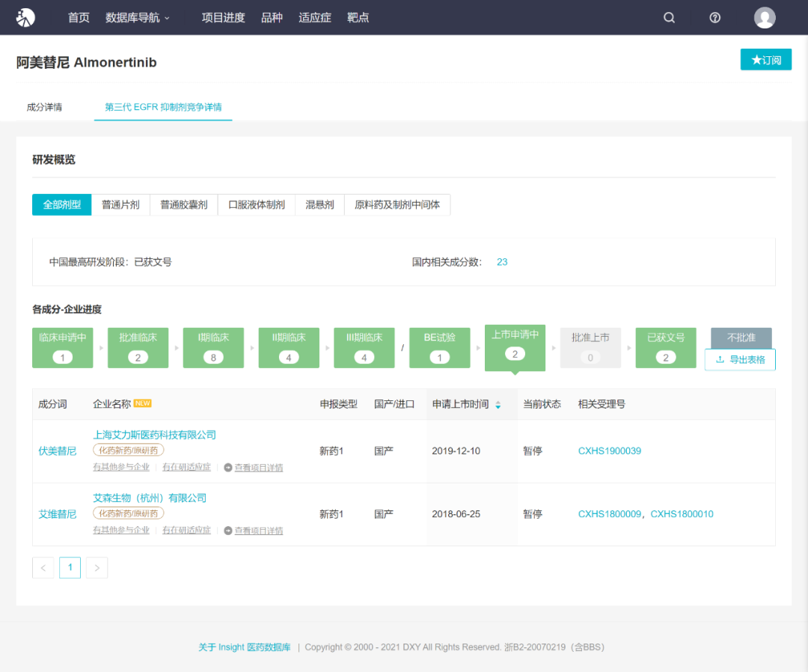Open the 伏美替尼 ingredient link
Screen dimensions: 808x672
tap(57, 451)
